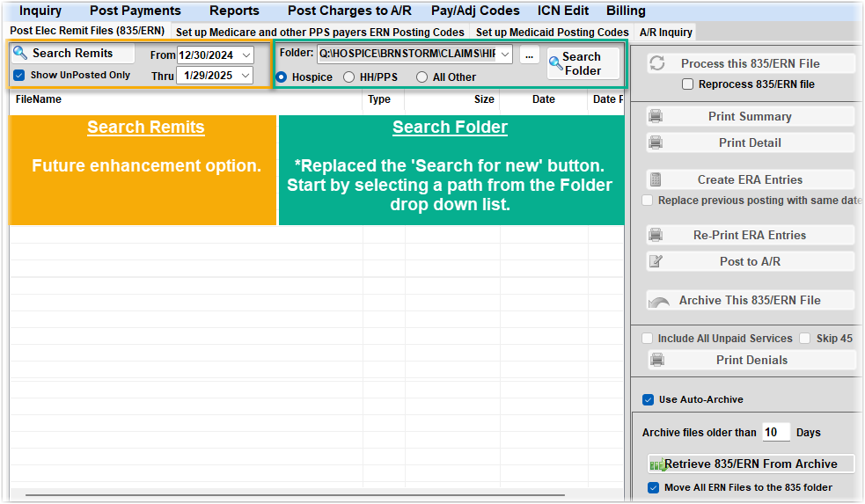Click the printer icon beside Print Denials
The width and height of the screenshot is (865, 504).
pos(656,360)
